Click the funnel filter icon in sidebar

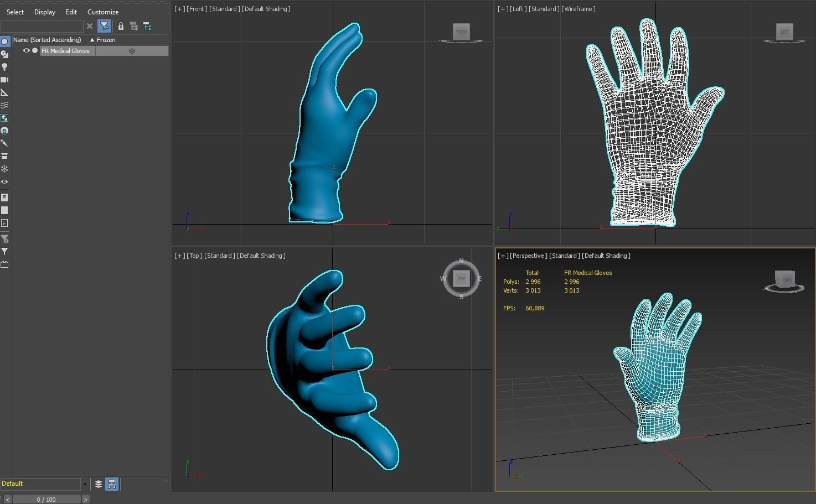(x=4, y=252)
